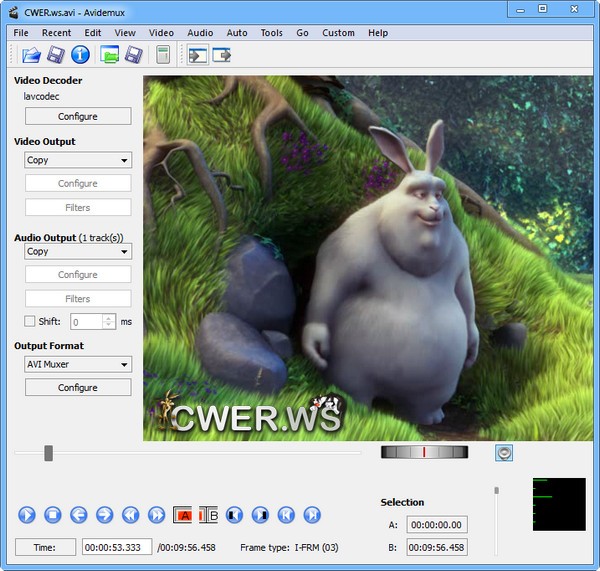Viewport: 600px width, 571px height.
Task: Set selection end marker B
Action: [208, 515]
